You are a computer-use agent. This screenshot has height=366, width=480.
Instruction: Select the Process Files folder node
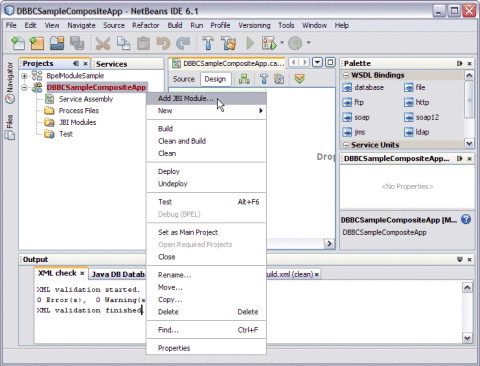[x=79, y=111]
